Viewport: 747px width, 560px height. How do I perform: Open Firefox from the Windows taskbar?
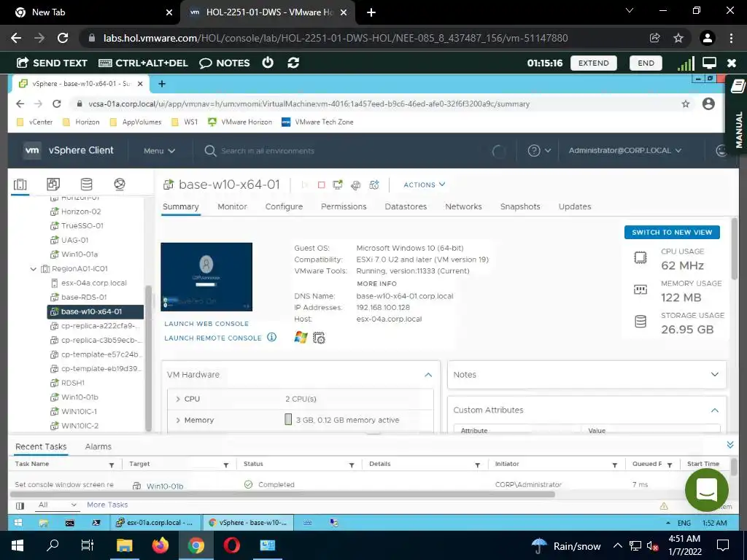point(160,545)
